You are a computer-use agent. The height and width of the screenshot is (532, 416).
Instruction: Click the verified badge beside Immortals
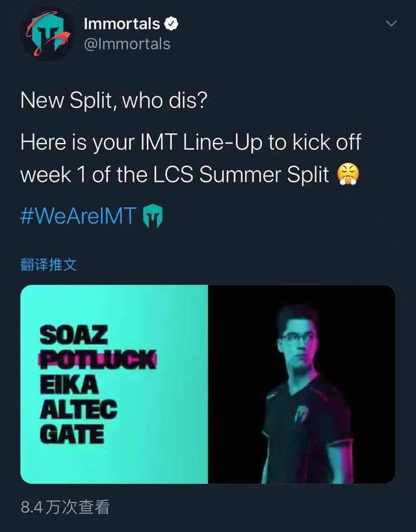coord(171,24)
